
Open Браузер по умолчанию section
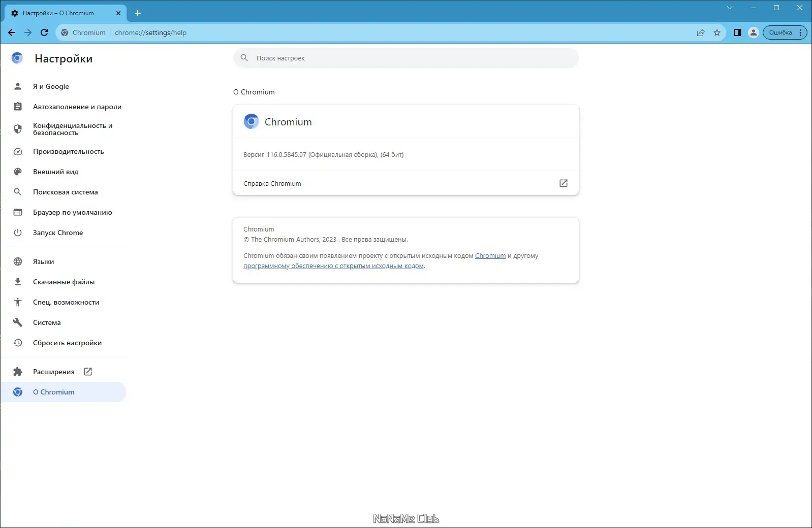[x=64, y=212]
